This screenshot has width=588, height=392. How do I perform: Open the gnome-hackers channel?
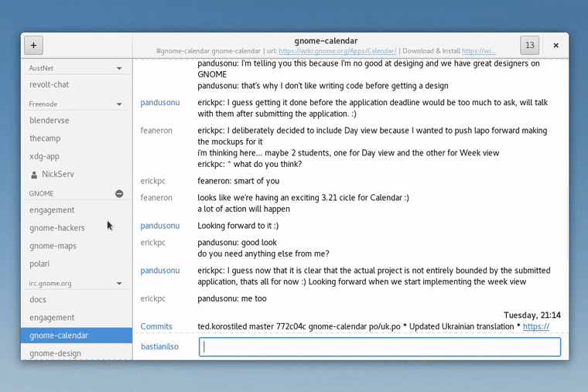(77, 228)
